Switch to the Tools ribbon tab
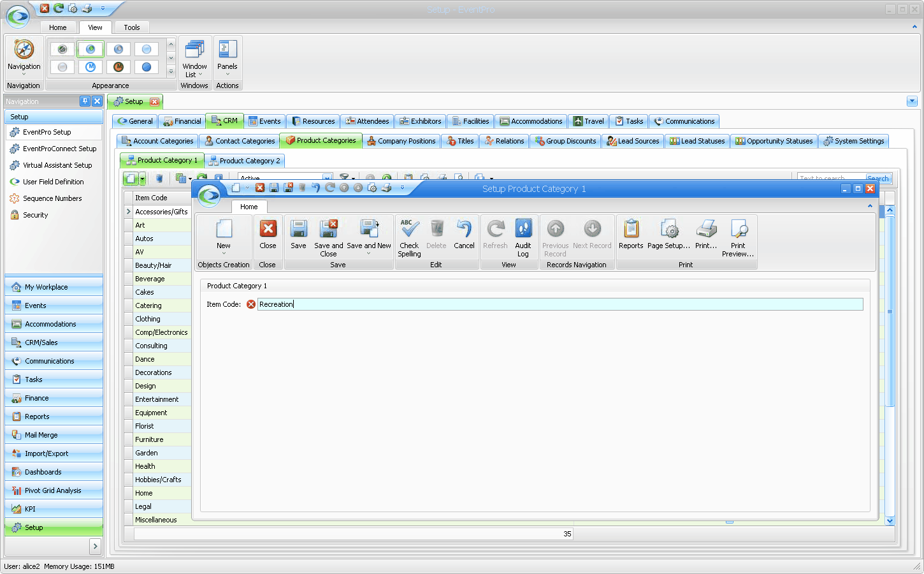This screenshot has width=924, height=574. pos(132,27)
